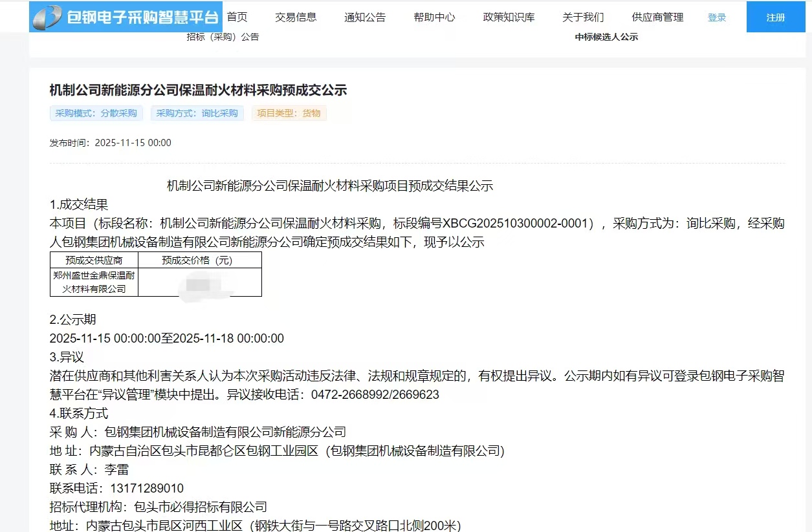Image resolution: width=812 pixels, height=532 pixels.
Task: Click the 采购模式：分散采购 tag
Action: [96, 113]
